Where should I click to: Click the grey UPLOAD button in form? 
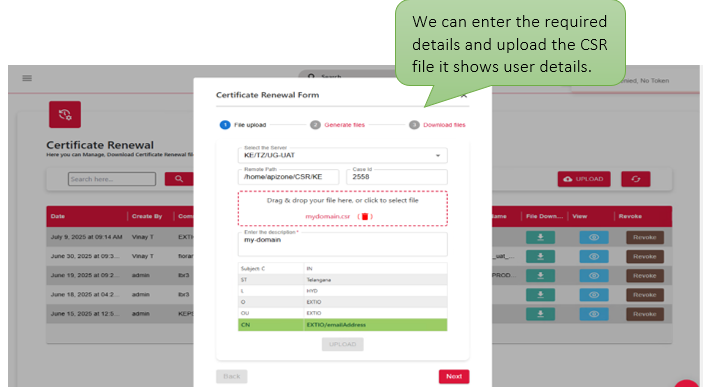343,344
